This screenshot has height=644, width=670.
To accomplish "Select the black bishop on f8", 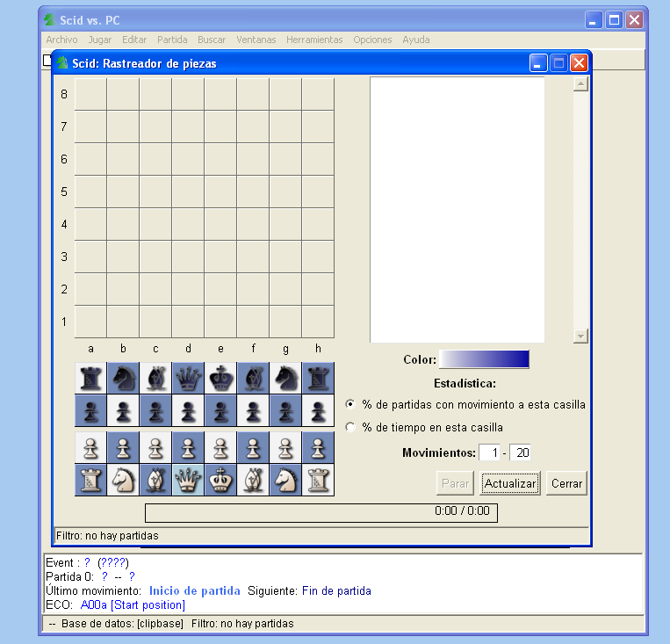I will click(253, 378).
